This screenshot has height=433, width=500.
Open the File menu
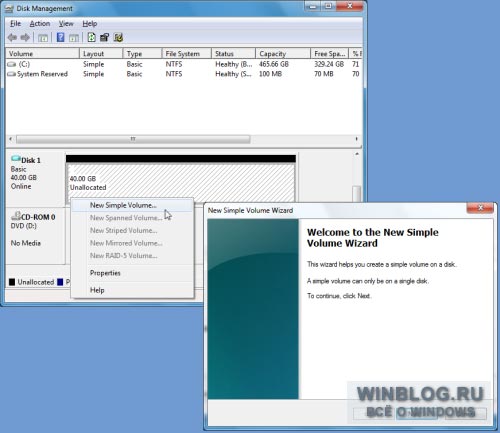coord(15,24)
